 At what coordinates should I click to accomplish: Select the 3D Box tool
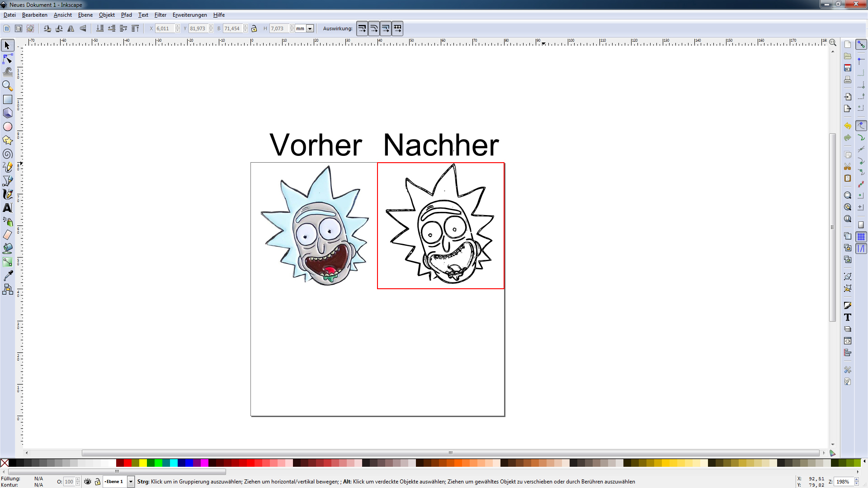(x=7, y=113)
